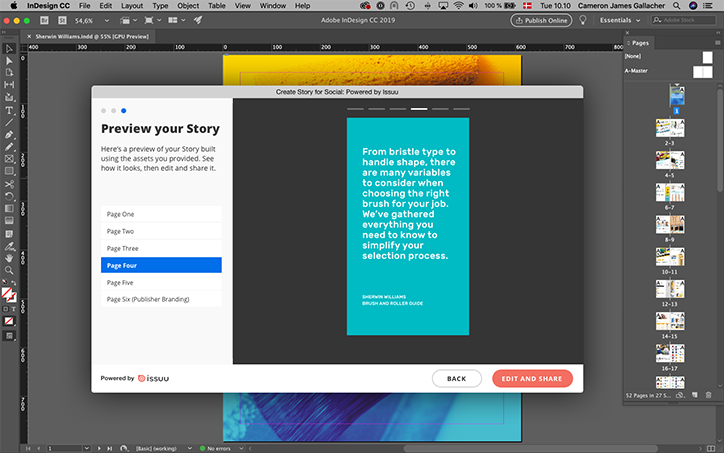
Task: Open the zoom level dropdown
Action: 107,20
